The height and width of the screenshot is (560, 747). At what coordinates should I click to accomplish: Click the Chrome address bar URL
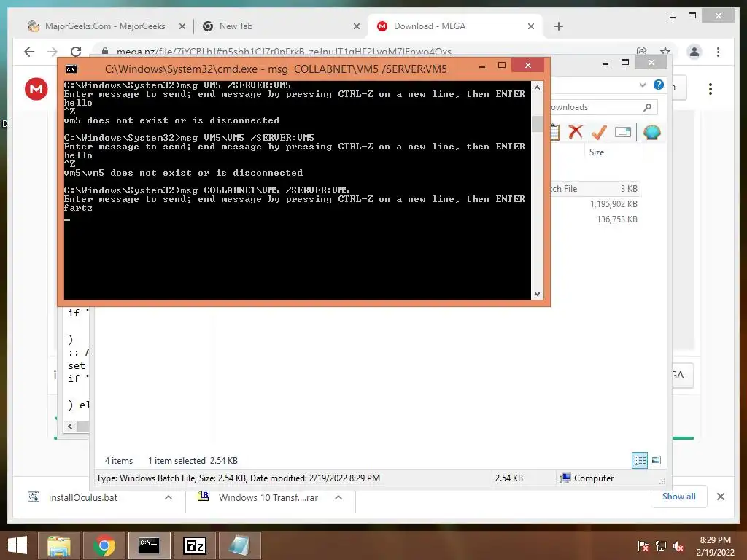click(x=284, y=52)
